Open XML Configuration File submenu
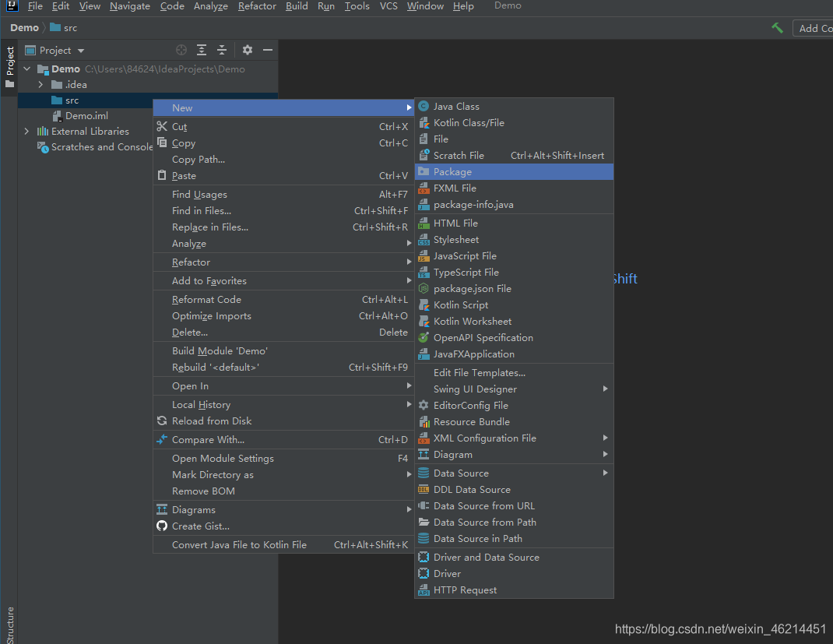Viewport: 833px width, 644px height. 514,438
